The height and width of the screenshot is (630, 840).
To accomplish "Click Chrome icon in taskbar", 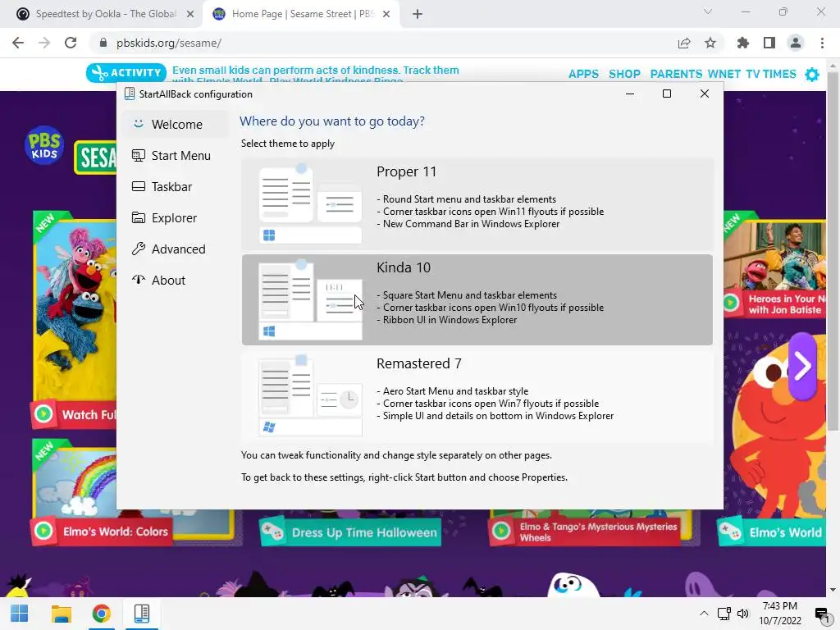I will point(101,614).
